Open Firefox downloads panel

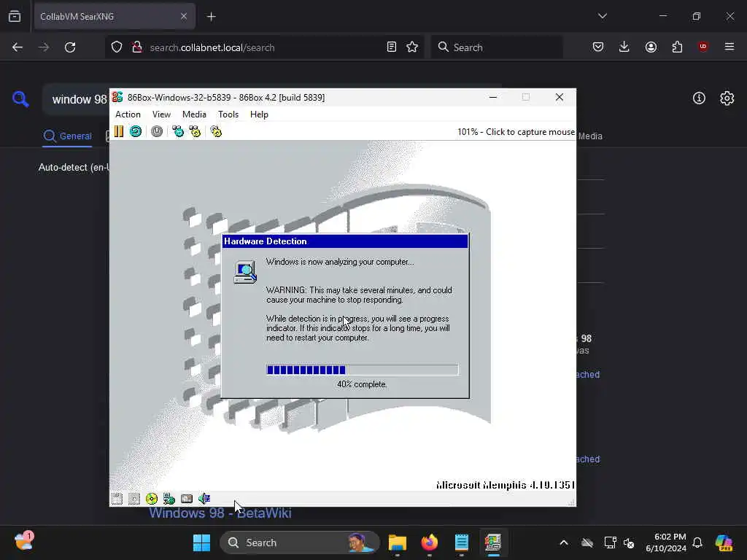[624, 47]
